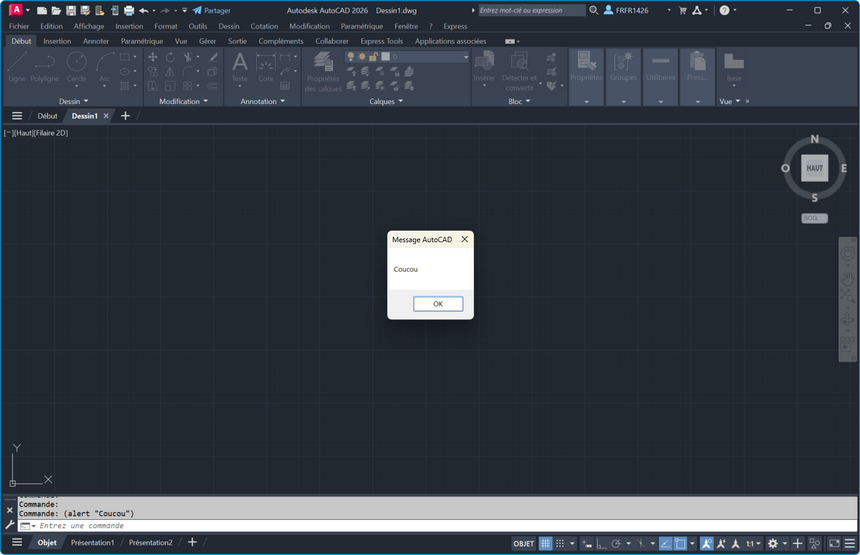This screenshot has height=555, width=860.
Task: Open the Cotation menu
Action: tap(264, 26)
